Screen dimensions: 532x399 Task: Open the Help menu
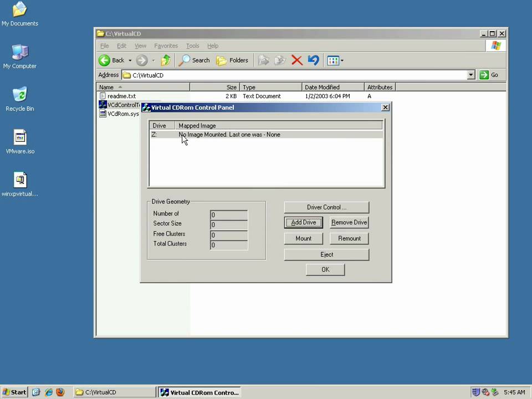tap(213, 46)
